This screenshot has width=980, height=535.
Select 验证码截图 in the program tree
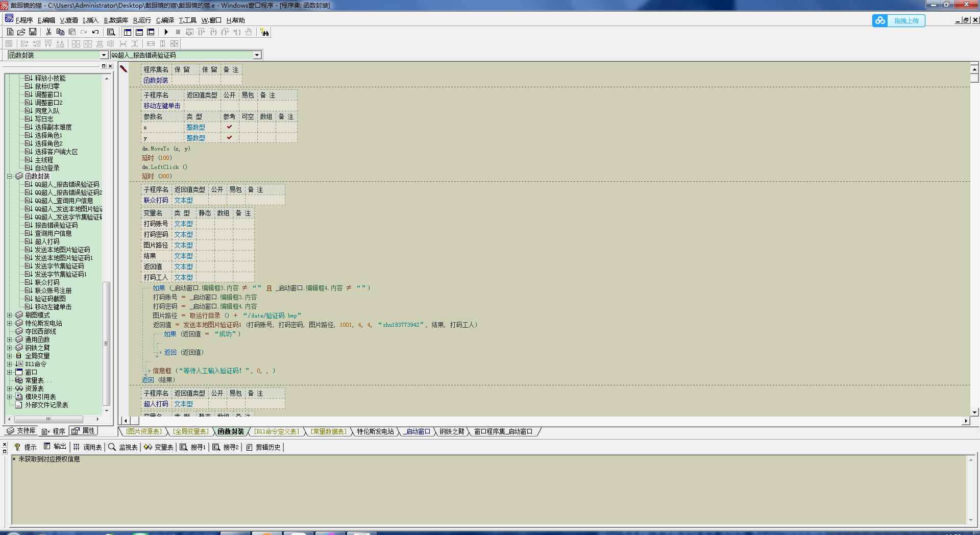click(x=50, y=299)
